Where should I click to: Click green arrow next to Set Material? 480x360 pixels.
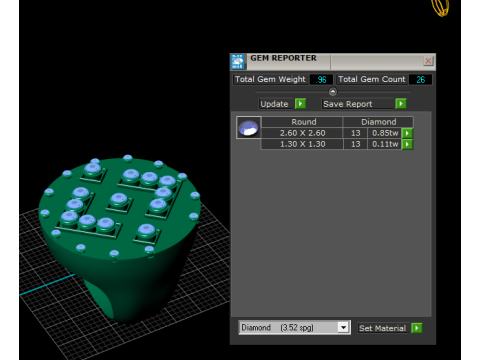tap(417, 328)
